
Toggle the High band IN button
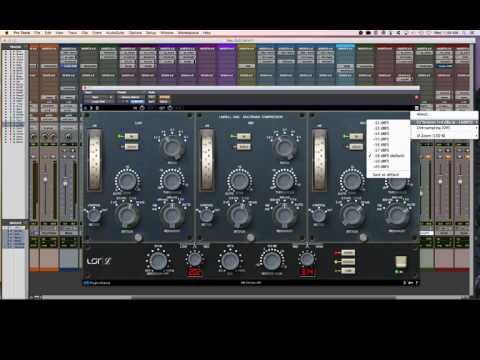[356, 136]
